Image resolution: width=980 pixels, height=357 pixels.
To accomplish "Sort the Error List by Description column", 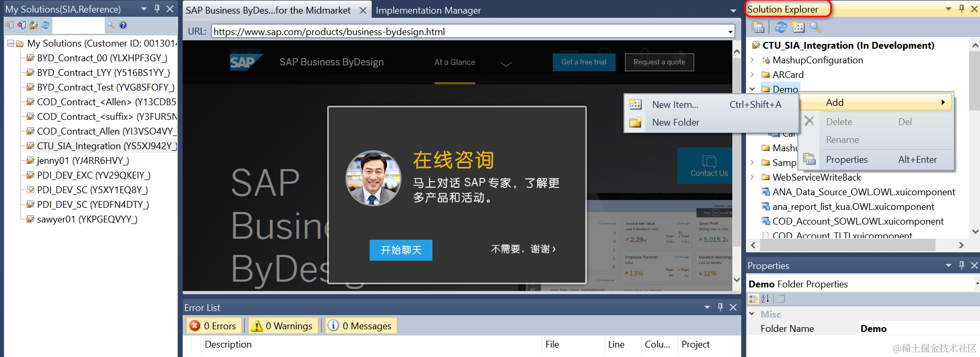I will 372,344.
